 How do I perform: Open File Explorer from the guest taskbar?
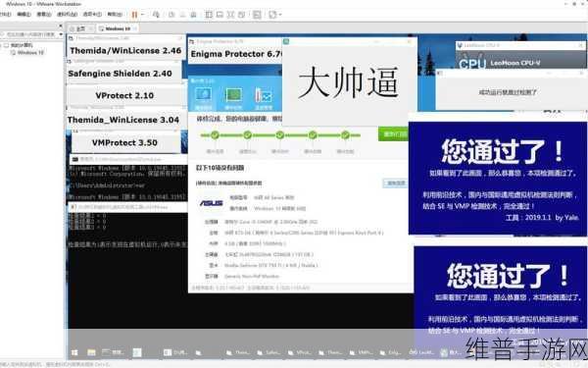91,352
